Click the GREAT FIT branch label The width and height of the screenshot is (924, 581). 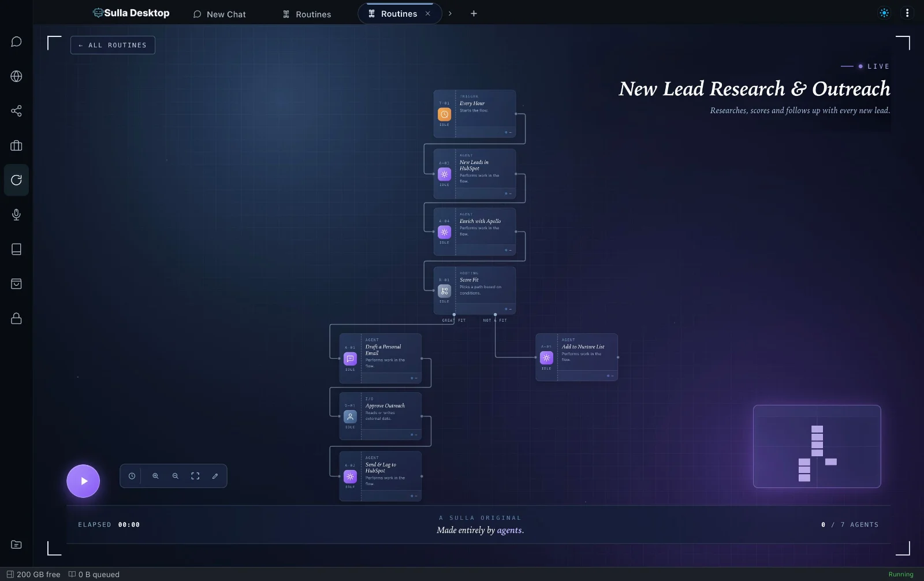pyautogui.click(x=454, y=321)
